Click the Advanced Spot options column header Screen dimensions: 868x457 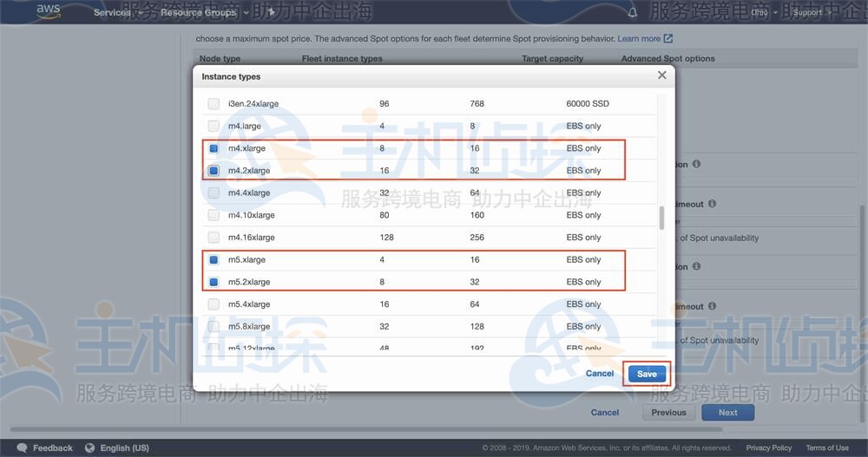click(x=667, y=58)
